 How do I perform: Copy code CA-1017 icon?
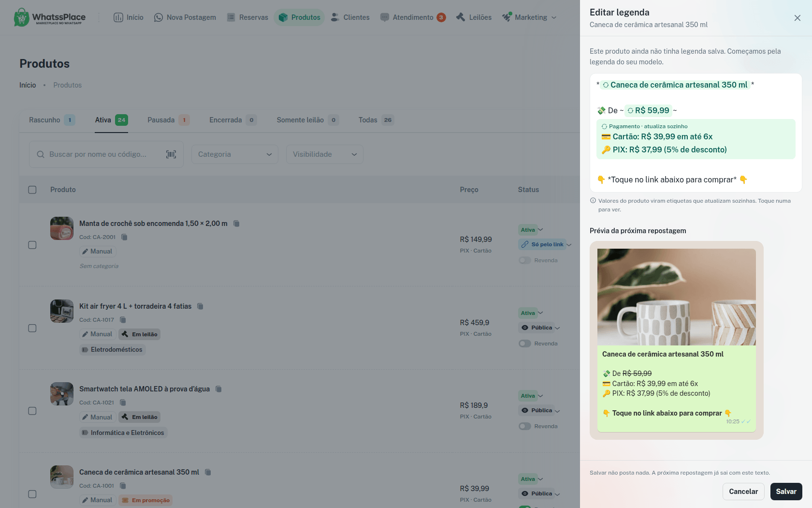[x=123, y=320]
